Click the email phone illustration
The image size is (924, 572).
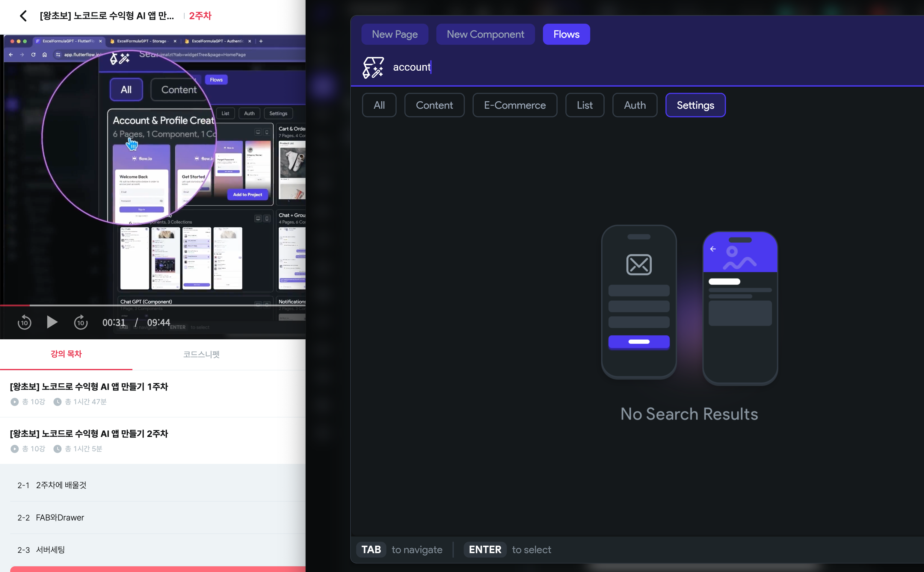click(x=639, y=302)
